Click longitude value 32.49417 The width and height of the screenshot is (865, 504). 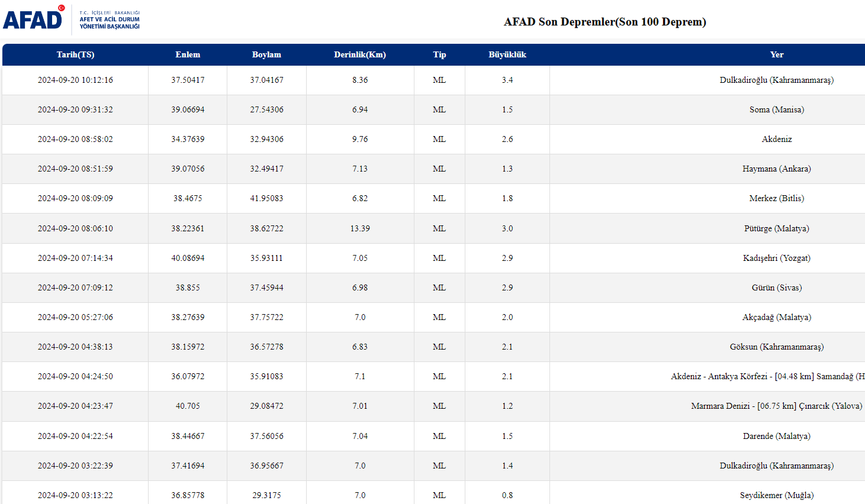tap(266, 169)
